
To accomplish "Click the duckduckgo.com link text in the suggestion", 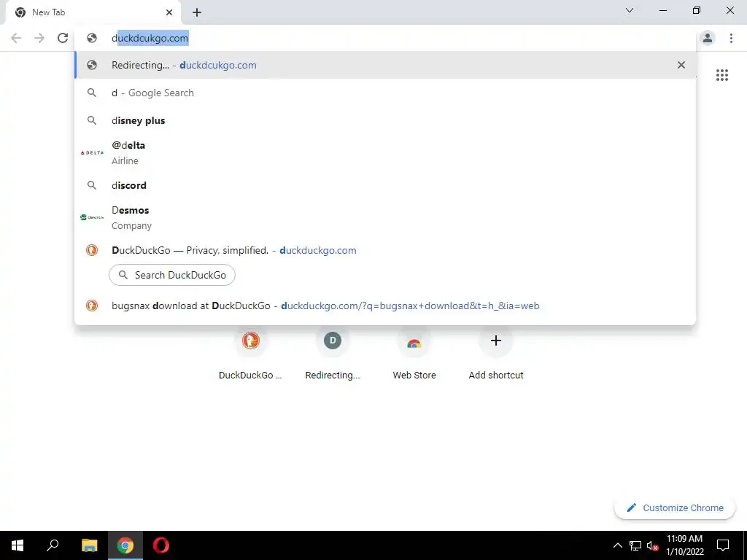I will pyautogui.click(x=318, y=250).
